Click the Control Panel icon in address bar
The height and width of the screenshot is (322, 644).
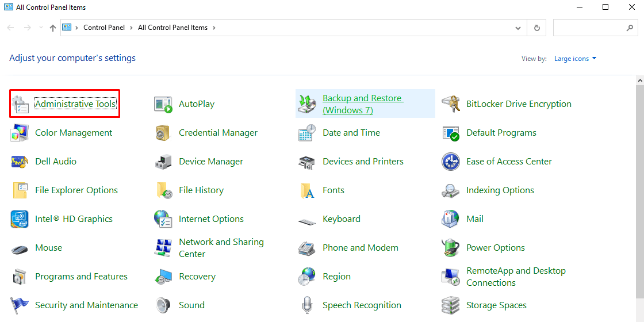(67, 28)
